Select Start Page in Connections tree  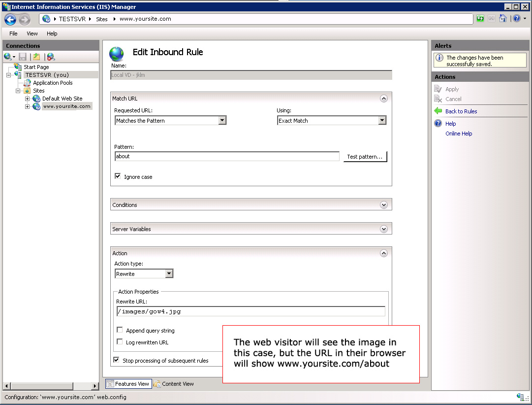tap(36, 67)
